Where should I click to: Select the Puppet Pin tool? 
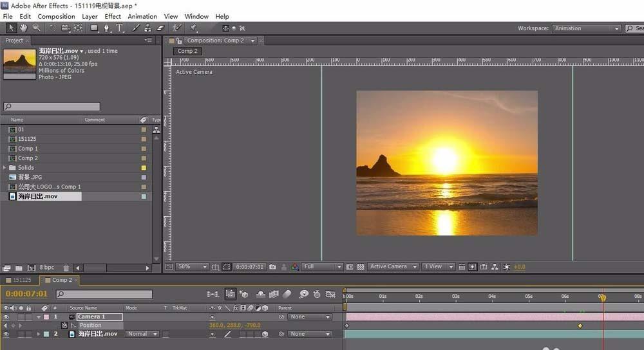coord(193,28)
